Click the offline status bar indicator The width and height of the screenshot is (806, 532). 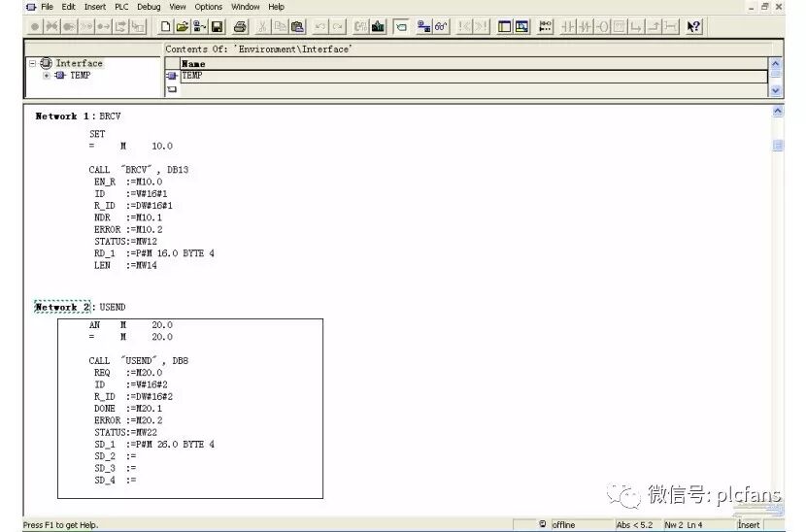(x=563, y=525)
